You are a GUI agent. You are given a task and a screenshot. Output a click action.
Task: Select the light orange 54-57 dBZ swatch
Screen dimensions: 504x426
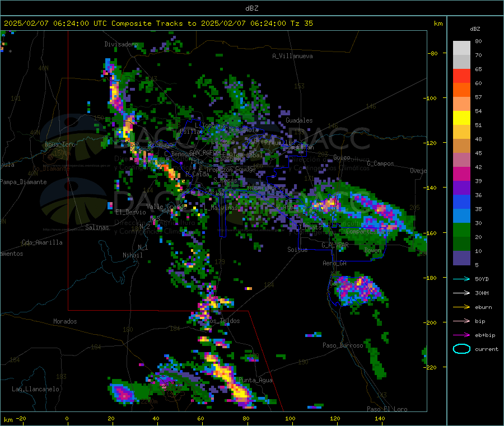pos(461,104)
